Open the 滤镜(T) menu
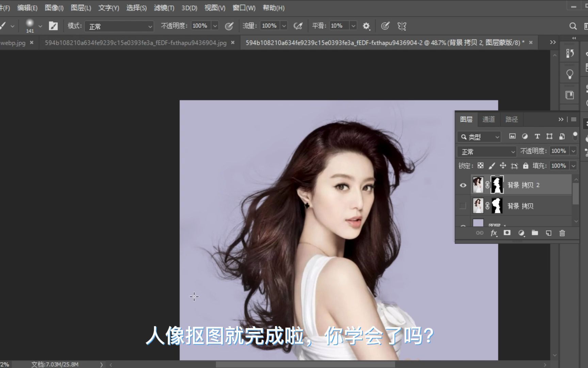Image resolution: width=588 pixels, height=368 pixels. pyautogui.click(x=164, y=8)
